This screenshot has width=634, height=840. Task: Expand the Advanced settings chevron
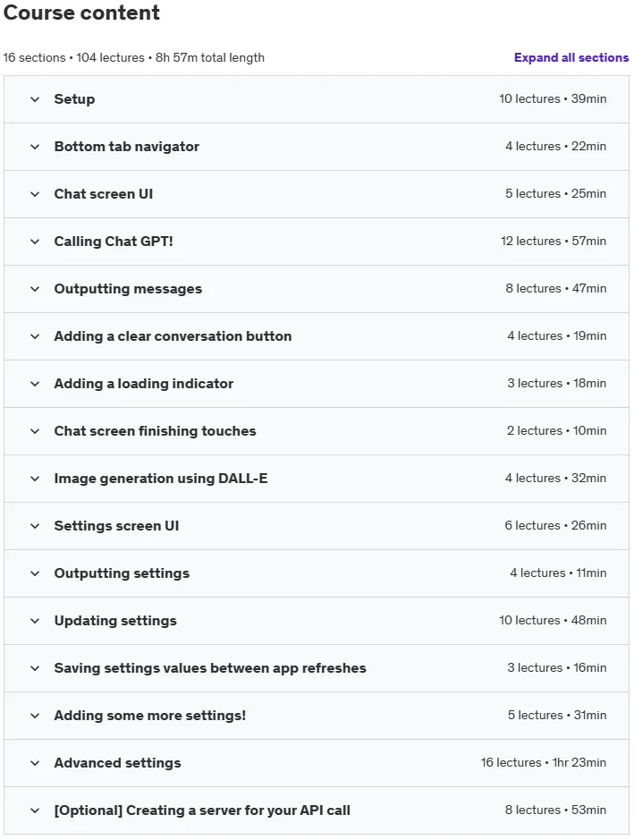pyautogui.click(x=35, y=763)
